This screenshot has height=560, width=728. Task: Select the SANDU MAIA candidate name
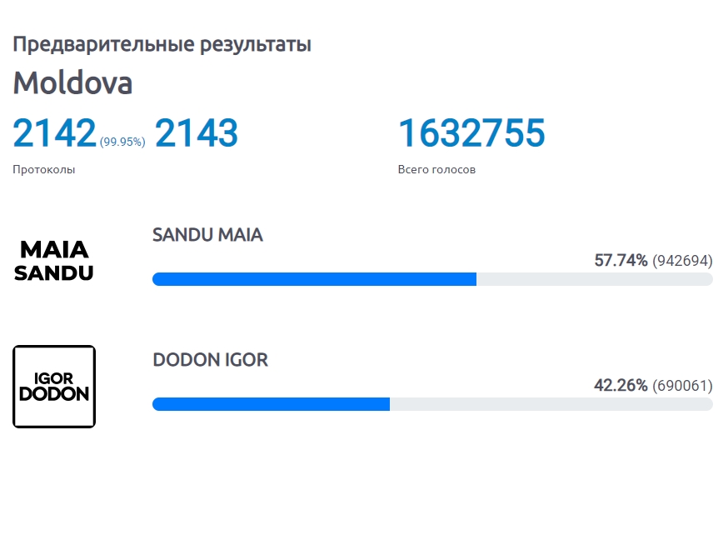tap(207, 235)
